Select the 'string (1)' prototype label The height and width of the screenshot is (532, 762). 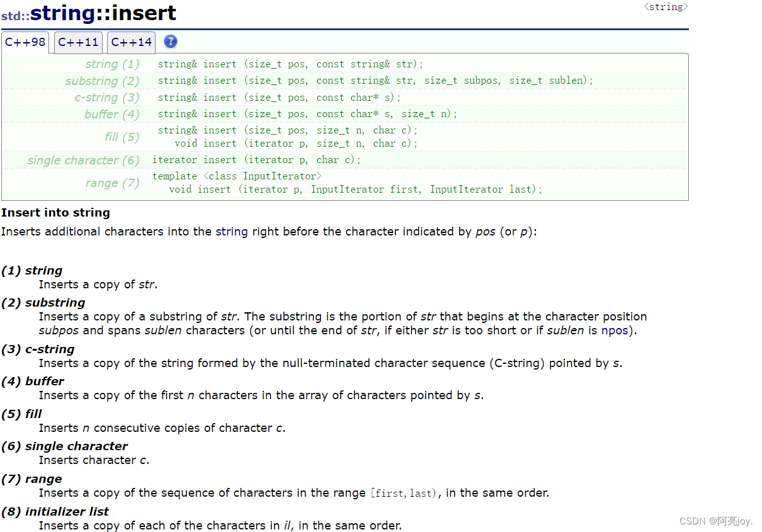click(x=112, y=64)
